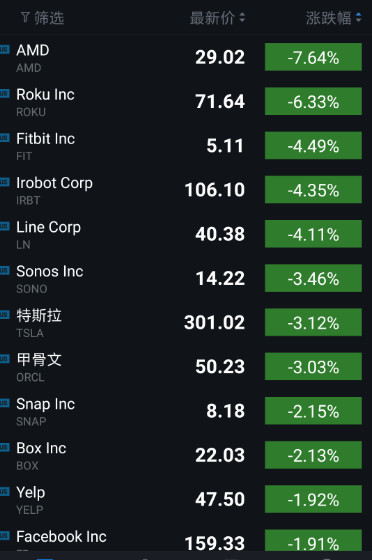Click the US badge beside Sonos Inc
Image resolution: width=372 pixels, height=560 pixels.
(4, 270)
